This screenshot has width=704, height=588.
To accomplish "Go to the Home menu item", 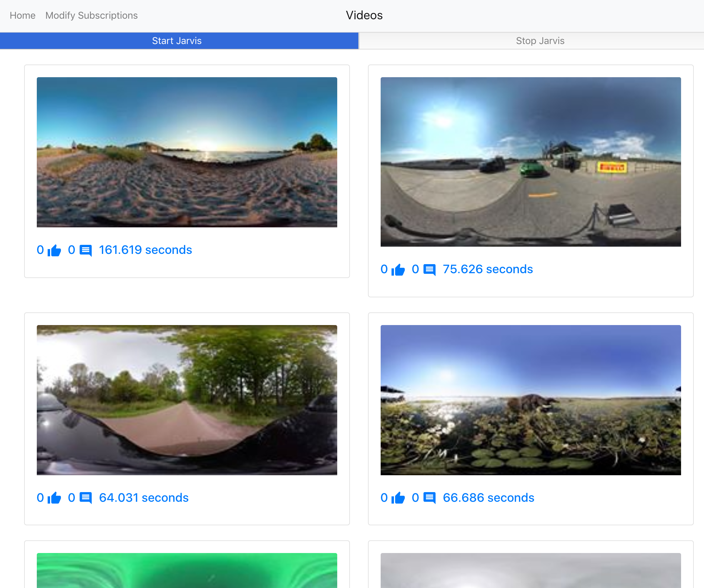I will tap(22, 15).
